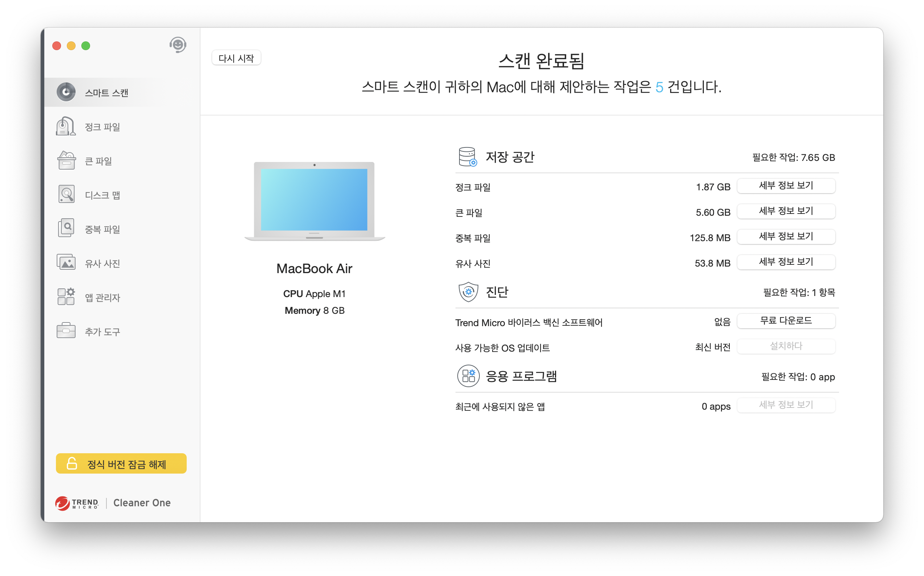View details for 중복 파일 125.8 MB

point(786,236)
